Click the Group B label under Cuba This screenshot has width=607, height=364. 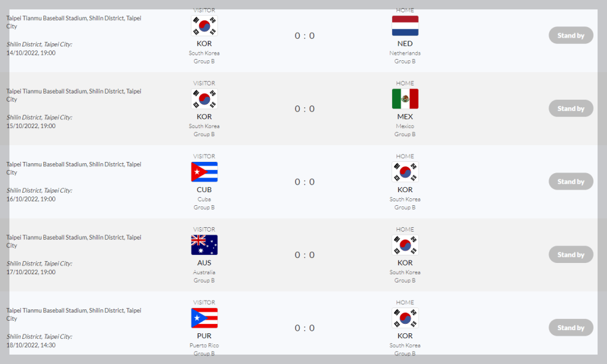pyautogui.click(x=204, y=207)
